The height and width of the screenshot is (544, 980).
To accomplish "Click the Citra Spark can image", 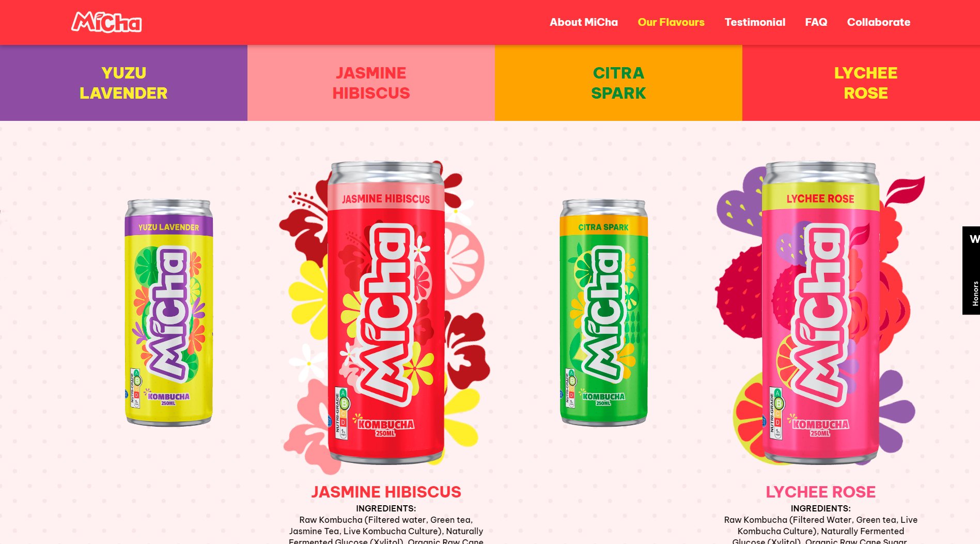I will click(x=603, y=313).
